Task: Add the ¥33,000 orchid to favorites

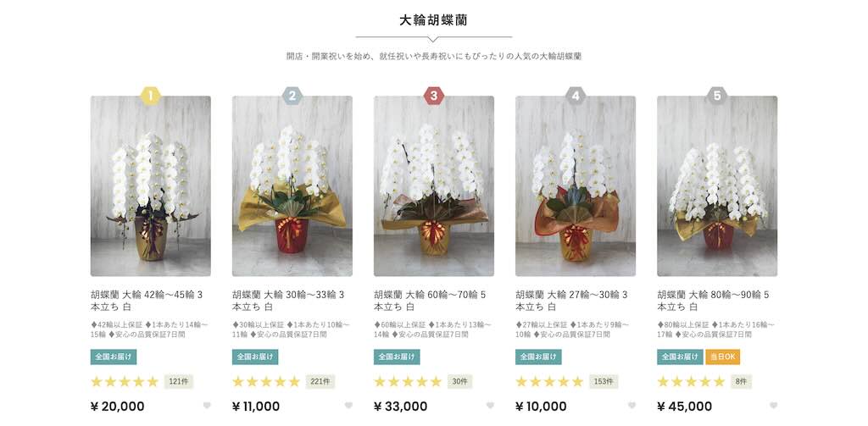Action: coord(491,406)
